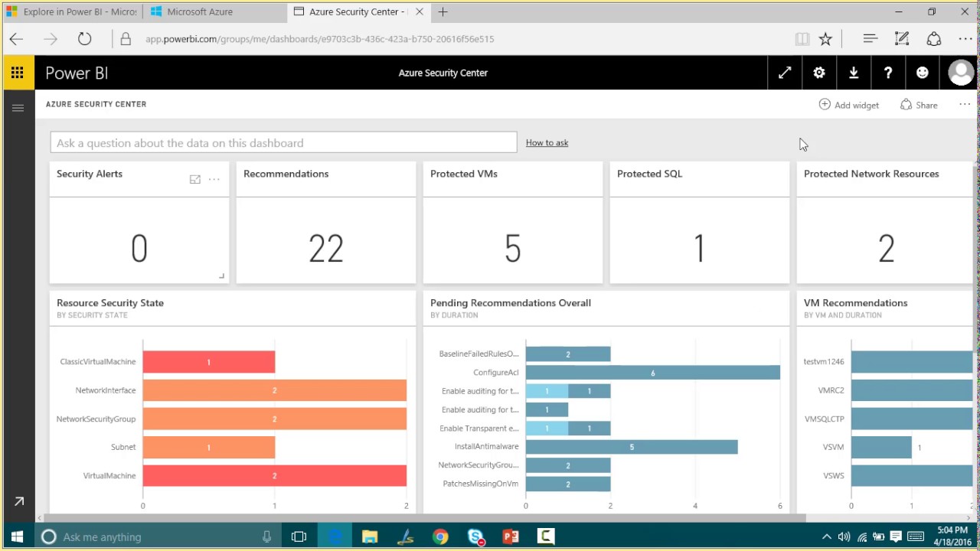Open dashboard more options ellipsis
The height and width of the screenshot is (551, 980).
pyautogui.click(x=965, y=104)
